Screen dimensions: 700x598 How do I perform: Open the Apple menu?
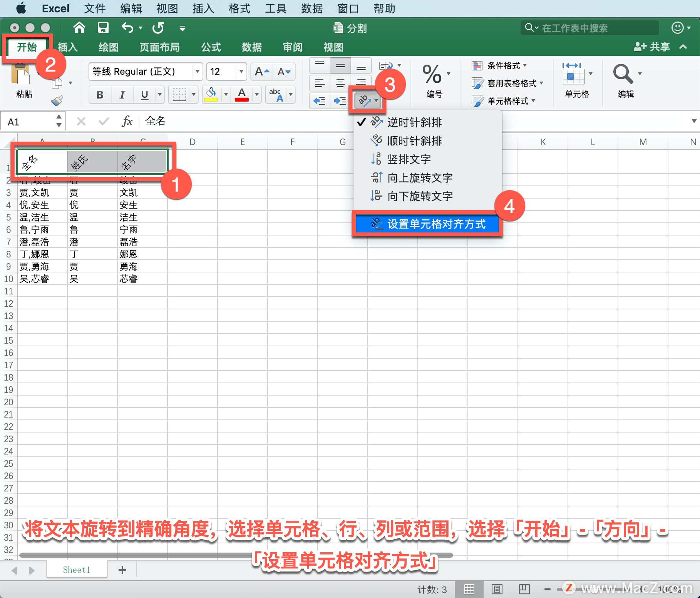(x=21, y=8)
